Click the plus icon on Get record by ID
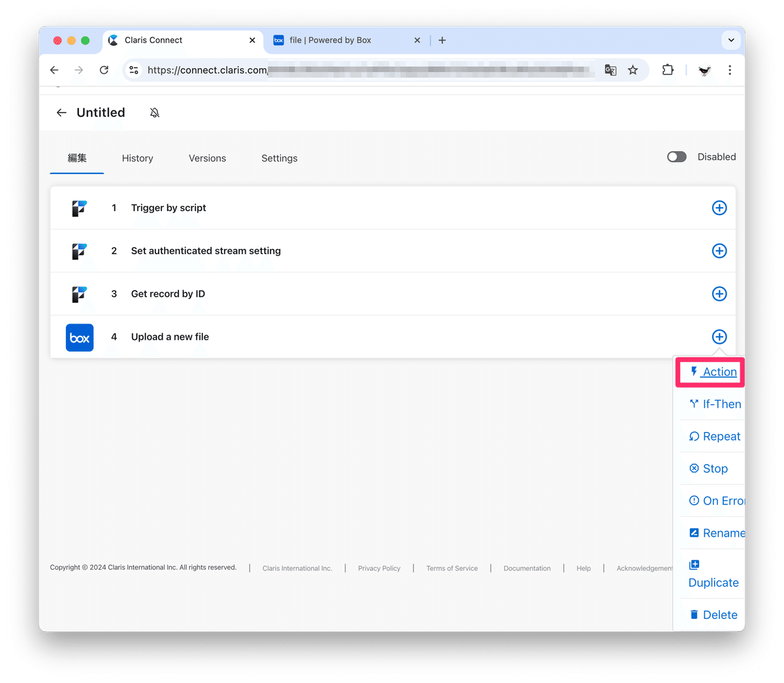784x683 pixels. coord(719,293)
